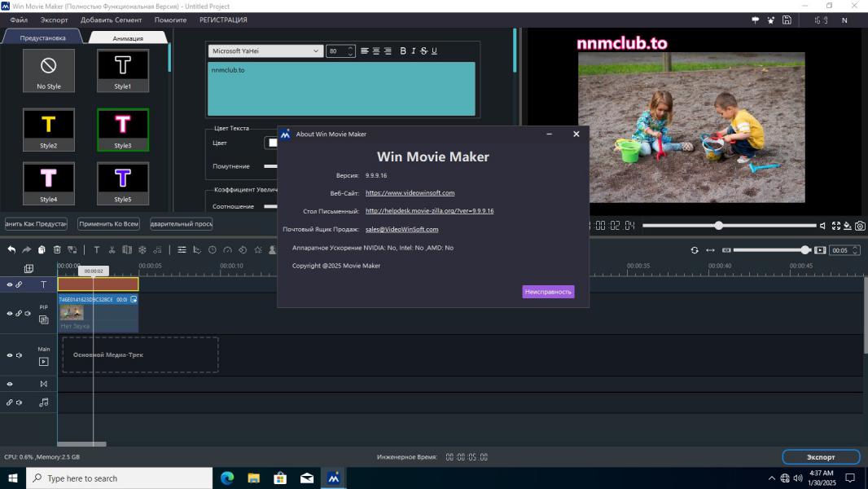
Task: Click the audio track music note icon
Action: 44,403
